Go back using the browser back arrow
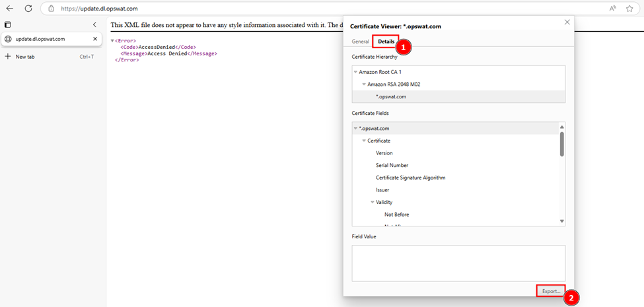The width and height of the screenshot is (644, 307). pyautogui.click(x=10, y=8)
